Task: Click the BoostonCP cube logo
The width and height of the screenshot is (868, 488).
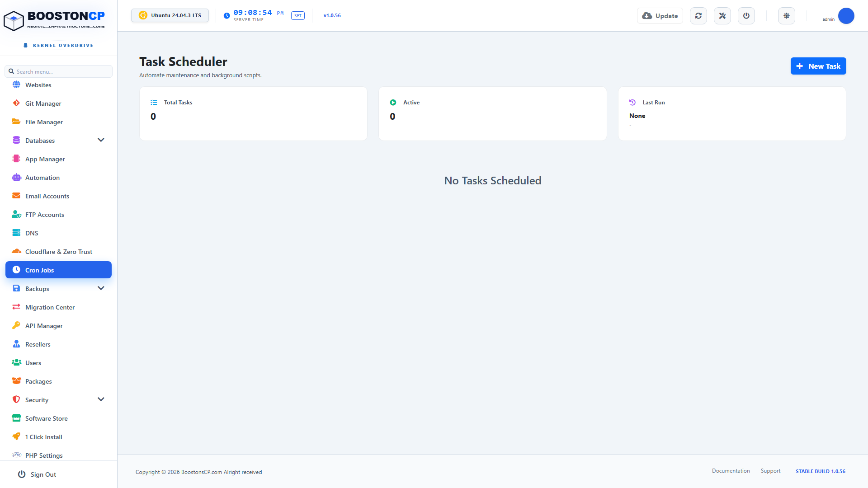Action: [14, 21]
